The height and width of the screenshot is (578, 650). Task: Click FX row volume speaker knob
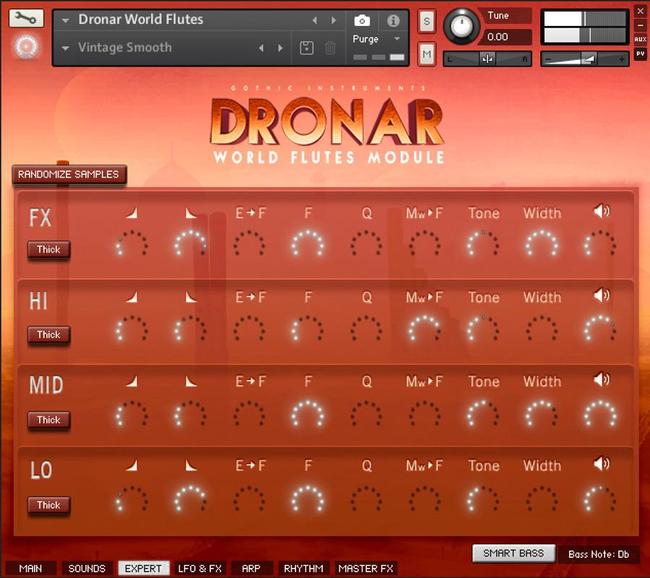point(600,243)
